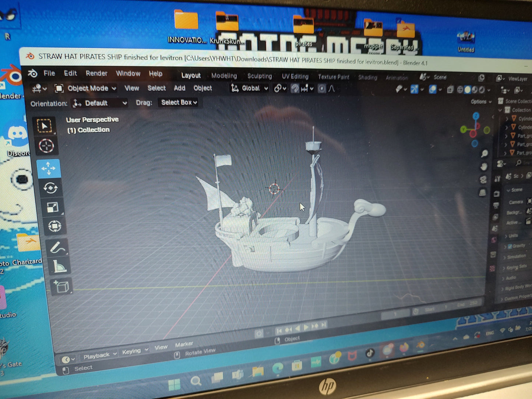This screenshot has width=532, height=399.
Task: Activate the Transform tool
Action: [54, 226]
